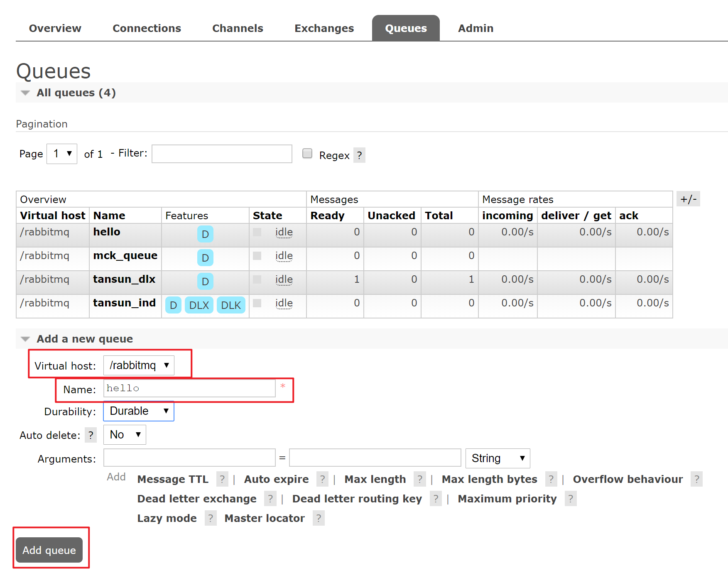The image size is (728, 573).
Task: Open the hello queue details
Action: pos(107,232)
